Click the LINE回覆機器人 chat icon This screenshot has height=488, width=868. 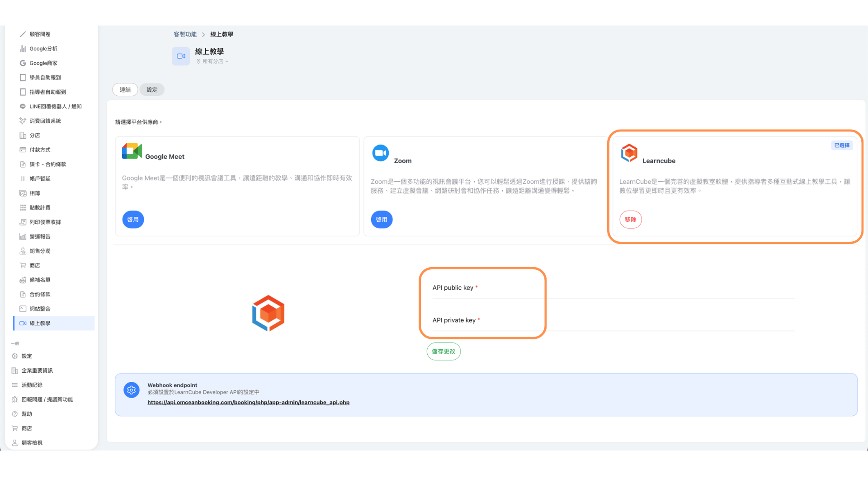(x=23, y=107)
